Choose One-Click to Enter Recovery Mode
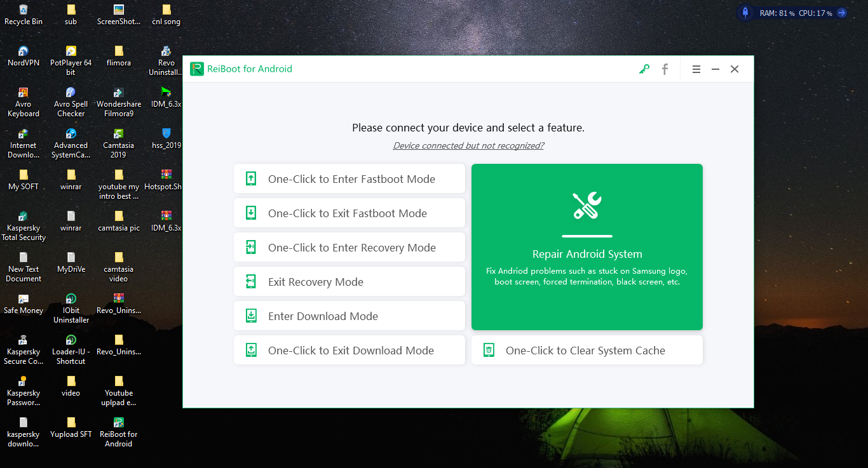Image resolution: width=868 pixels, height=468 pixels. (349, 247)
